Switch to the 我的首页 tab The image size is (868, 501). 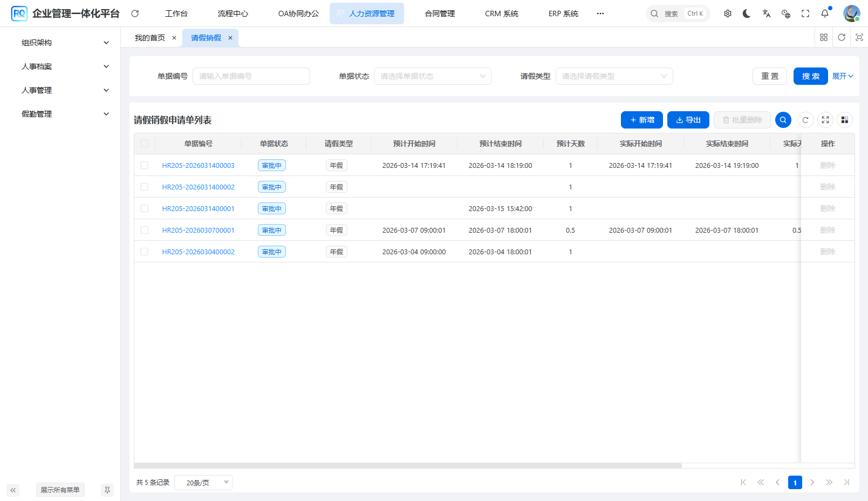click(x=152, y=37)
